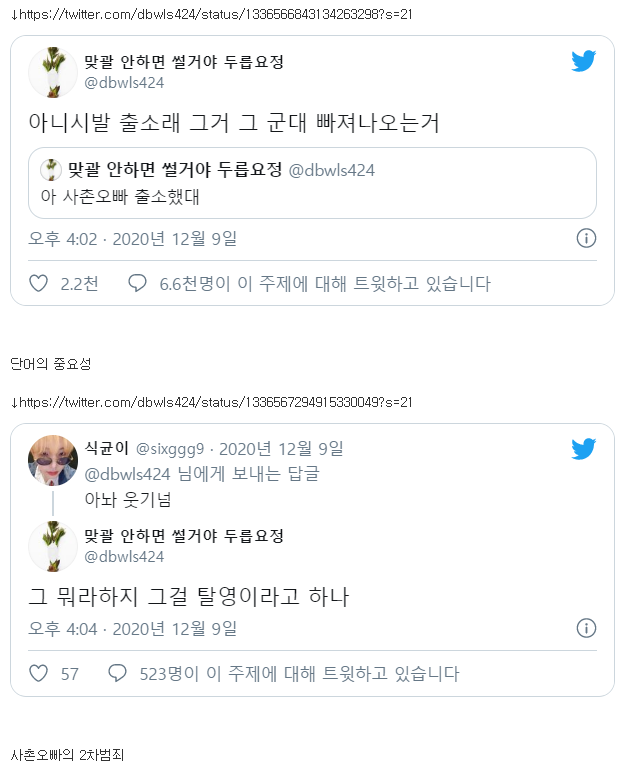
Task: Open '6.6천명이 이 주제에 대해 트윗하고 있습니다' link
Action: click(x=325, y=284)
